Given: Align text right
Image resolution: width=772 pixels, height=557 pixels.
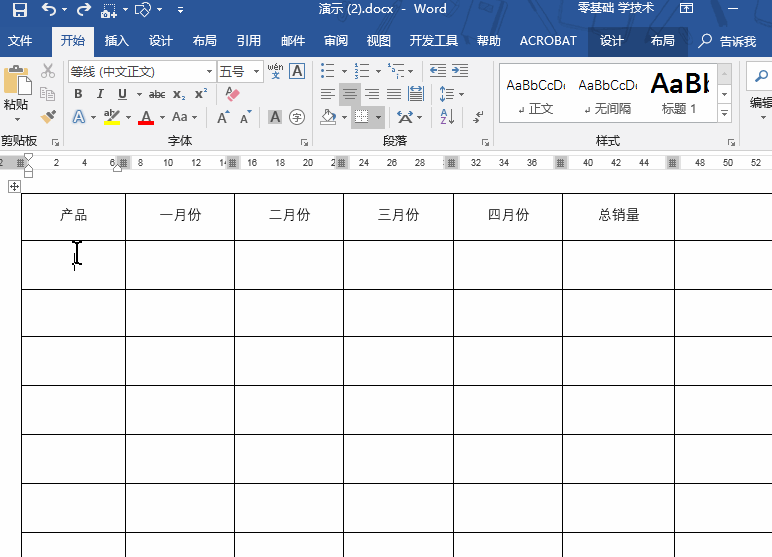Looking at the screenshot, I should (x=372, y=94).
